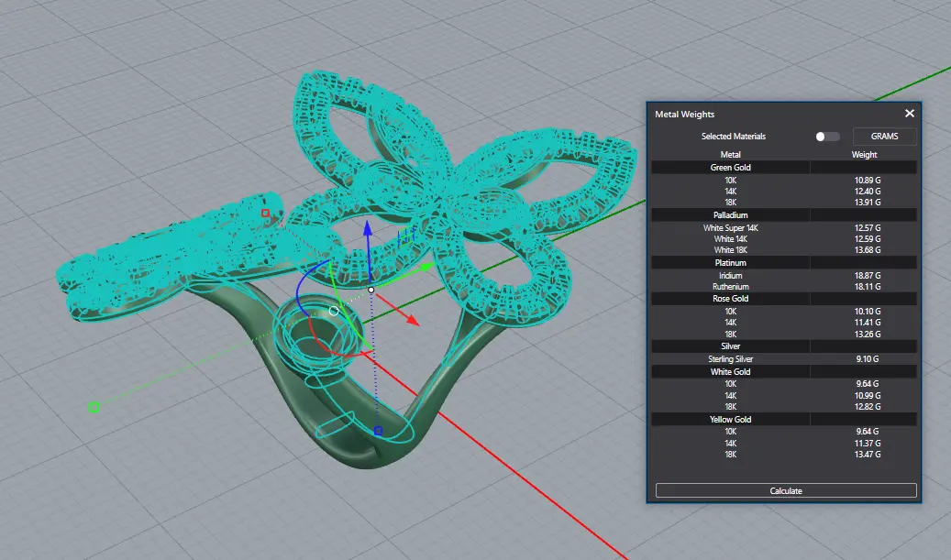Select the Green Gold category row
Screen dimensions: 951x560
(x=730, y=168)
